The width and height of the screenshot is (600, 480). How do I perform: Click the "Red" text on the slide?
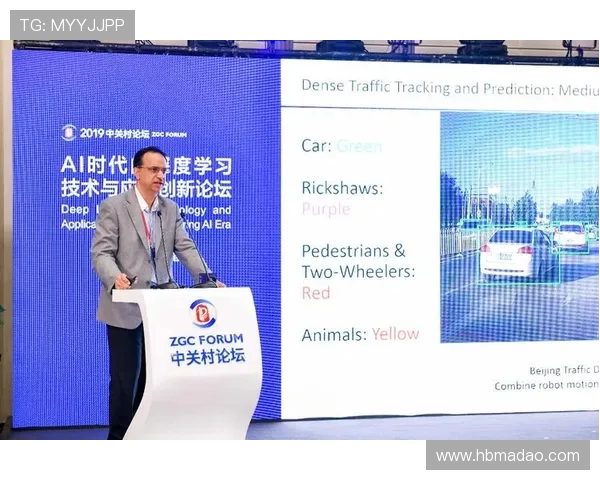click(x=316, y=293)
